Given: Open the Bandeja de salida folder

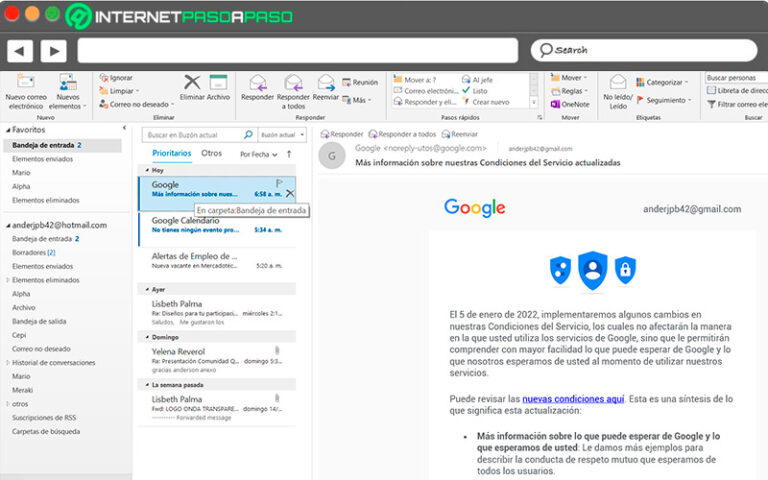Looking at the screenshot, I should click(39, 321).
